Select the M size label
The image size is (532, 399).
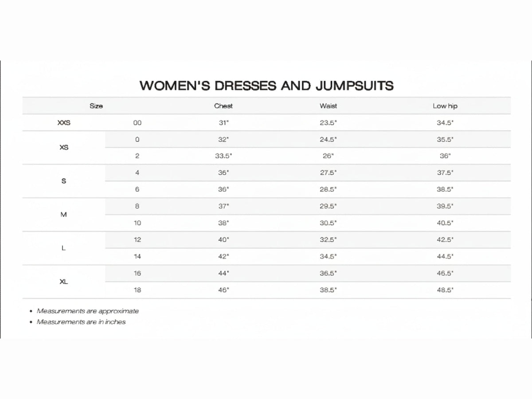coord(64,215)
